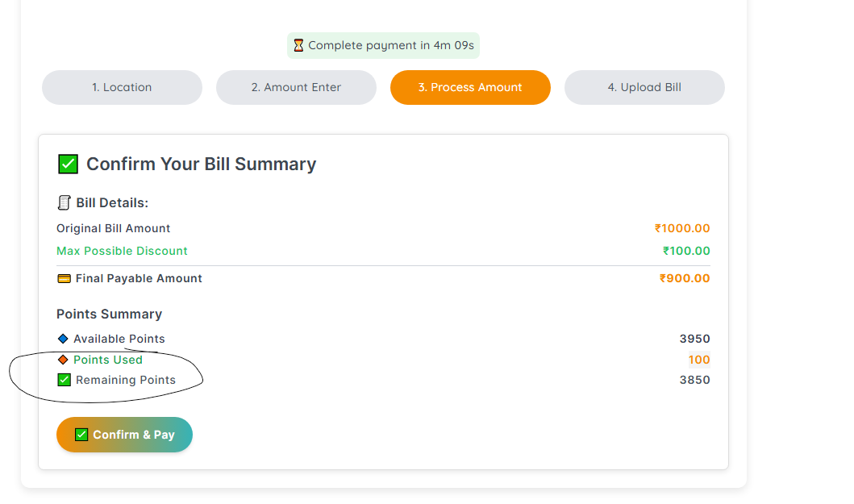Click the blue diamond beside Available Points
The image size is (854, 504).
63,339
